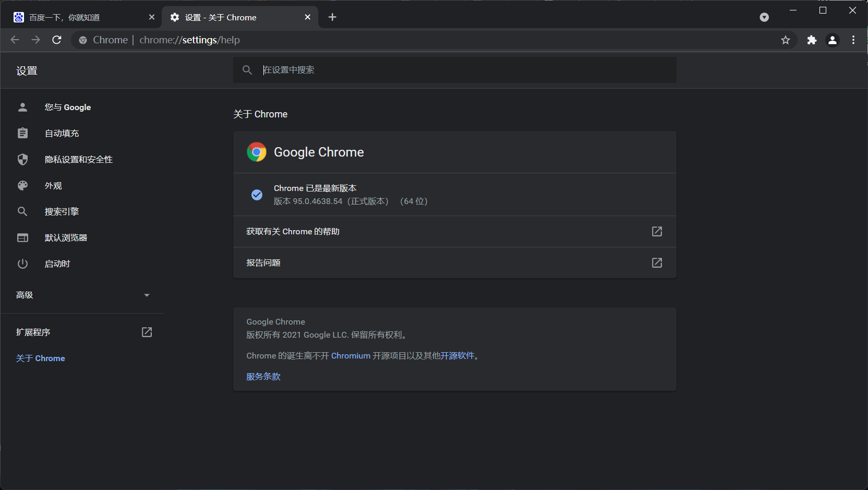Select 外观 appearance in sidebar

(x=53, y=186)
